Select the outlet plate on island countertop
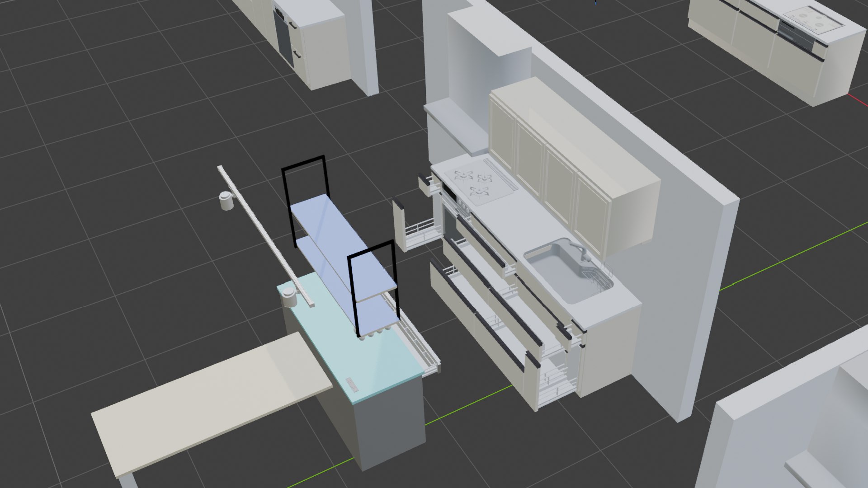 (x=352, y=385)
